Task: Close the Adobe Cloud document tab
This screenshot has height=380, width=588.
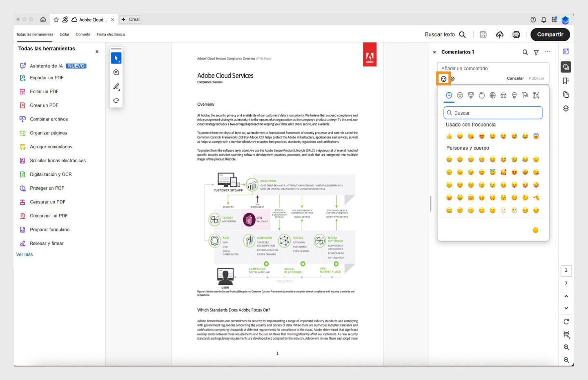Action: tap(113, 20)
